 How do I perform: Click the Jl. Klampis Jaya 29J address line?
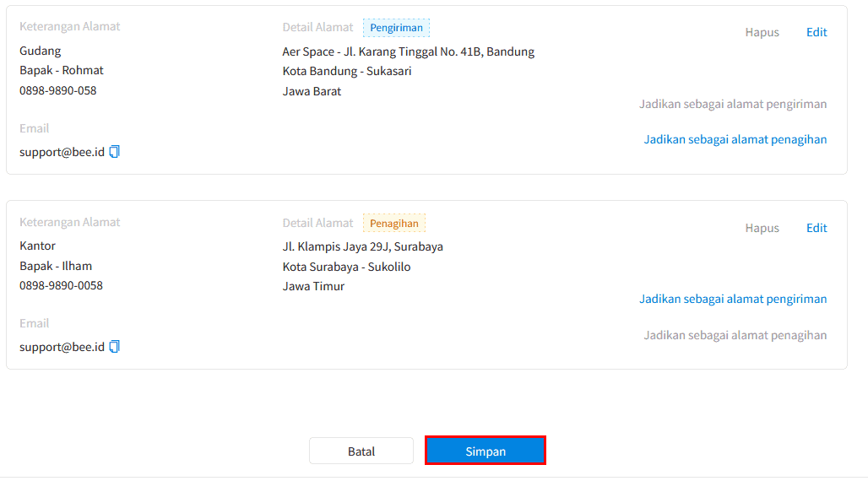click(362, 246)
